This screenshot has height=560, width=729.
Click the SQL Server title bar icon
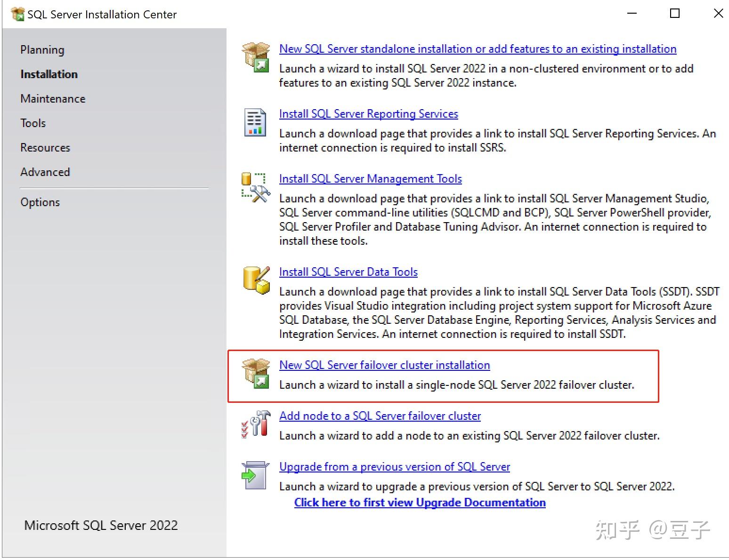coord(17,14)
